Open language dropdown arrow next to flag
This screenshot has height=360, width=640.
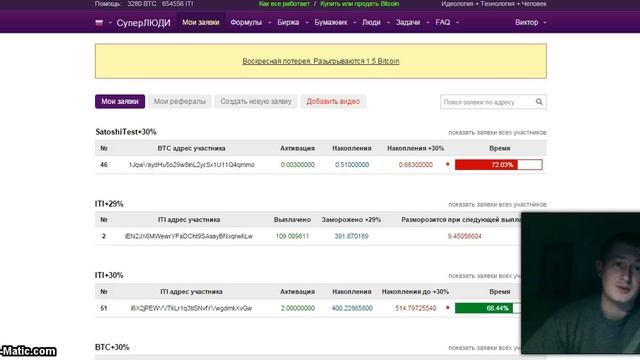pyautogui.click(x=110, y=23)
